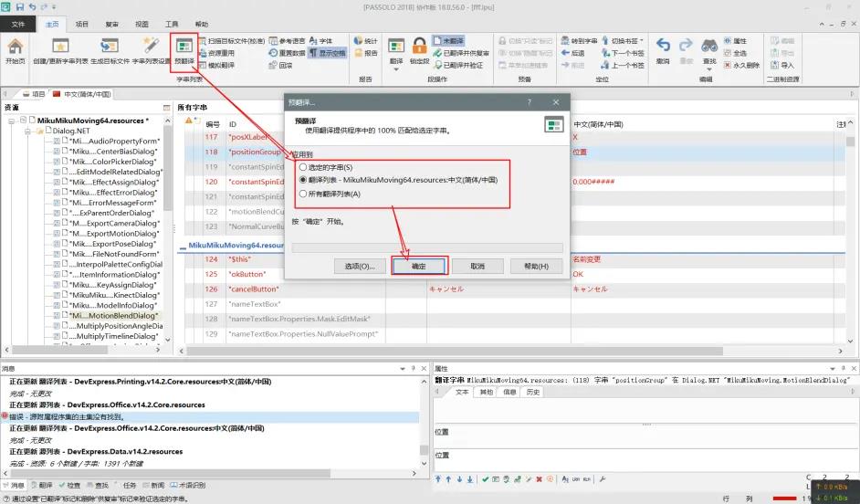This screenshot has height=504, width=860.
Task: Open the 翻译 ribbon button dropdown arrow
Action: pyautogui.click(x=396, y=69)
